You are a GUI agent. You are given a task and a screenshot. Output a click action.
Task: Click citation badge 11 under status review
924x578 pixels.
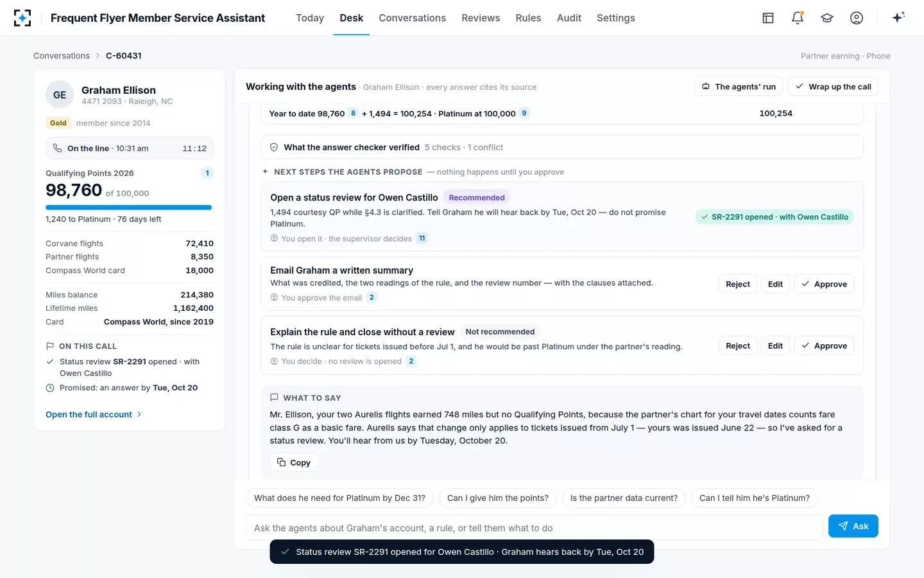point(422,238)
